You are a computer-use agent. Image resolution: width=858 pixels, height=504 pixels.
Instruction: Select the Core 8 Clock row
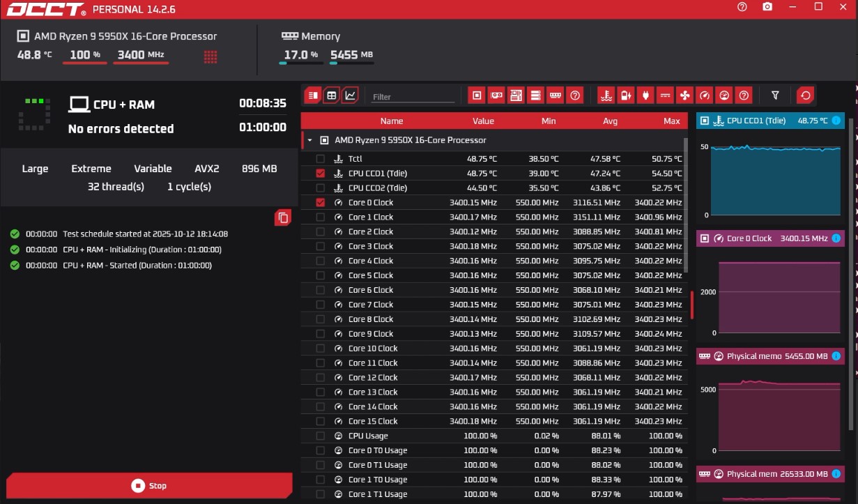pyautogui.click(x=494, y=319)
